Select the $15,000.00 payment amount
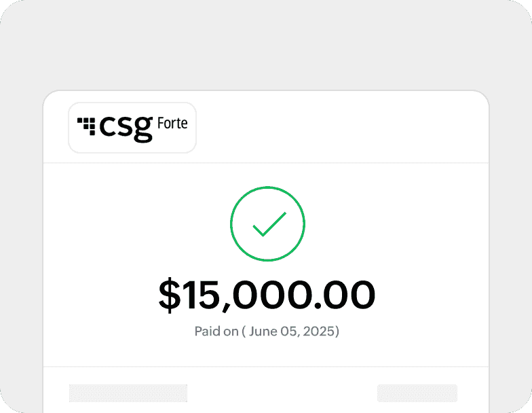The width and height of the screenshot is (532, 413). pos(267,295)
